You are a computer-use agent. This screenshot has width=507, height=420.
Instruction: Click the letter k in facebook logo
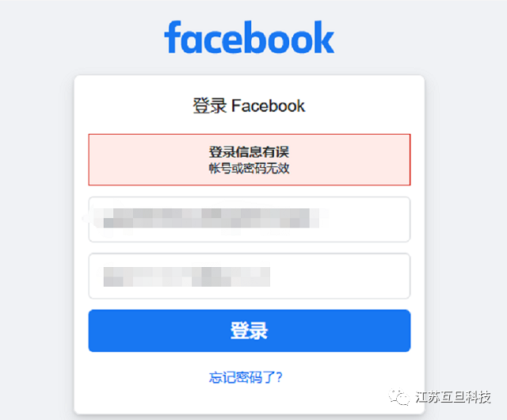pos(324,37)
